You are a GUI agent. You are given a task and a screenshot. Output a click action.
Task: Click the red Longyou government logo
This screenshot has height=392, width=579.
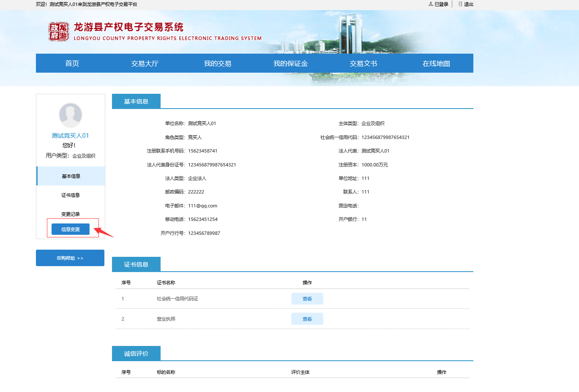58,32
